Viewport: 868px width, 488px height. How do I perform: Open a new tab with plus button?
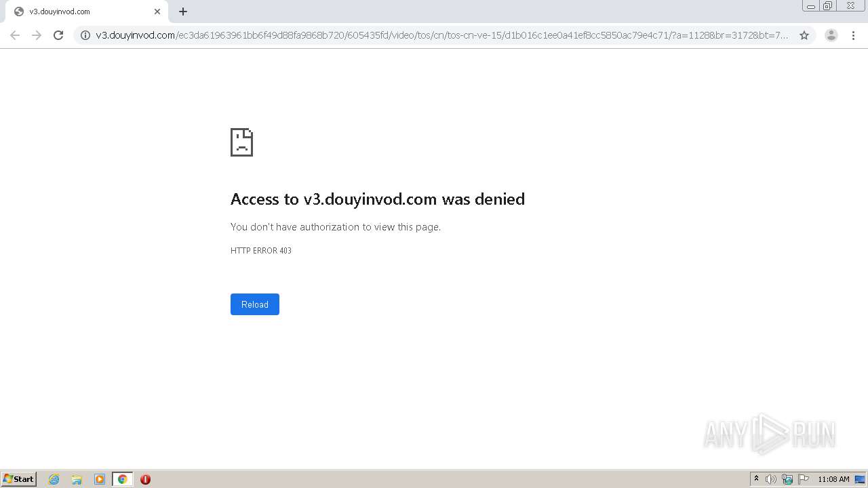point(183,12)
